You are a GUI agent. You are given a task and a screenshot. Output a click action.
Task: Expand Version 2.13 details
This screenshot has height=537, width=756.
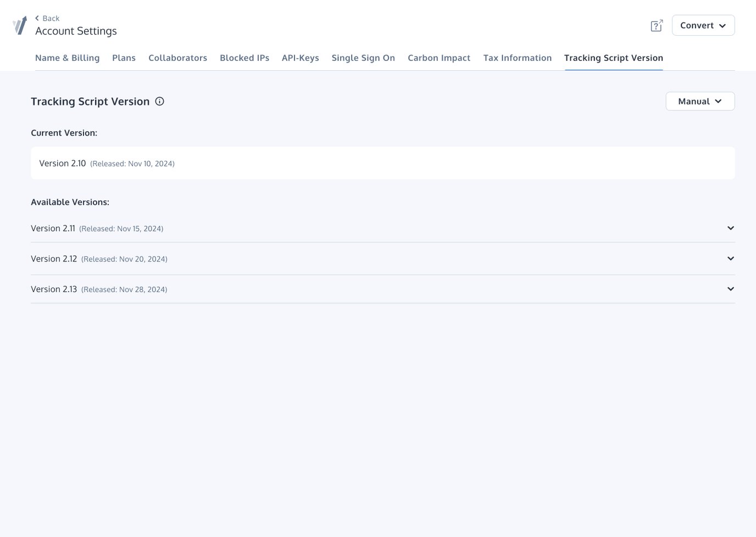click(x=731, y=288)
